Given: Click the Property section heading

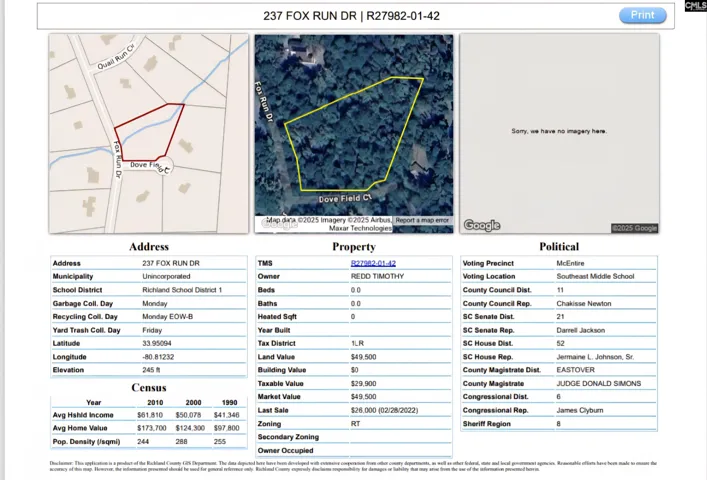Looking at the screenshot, I should 354,247.
